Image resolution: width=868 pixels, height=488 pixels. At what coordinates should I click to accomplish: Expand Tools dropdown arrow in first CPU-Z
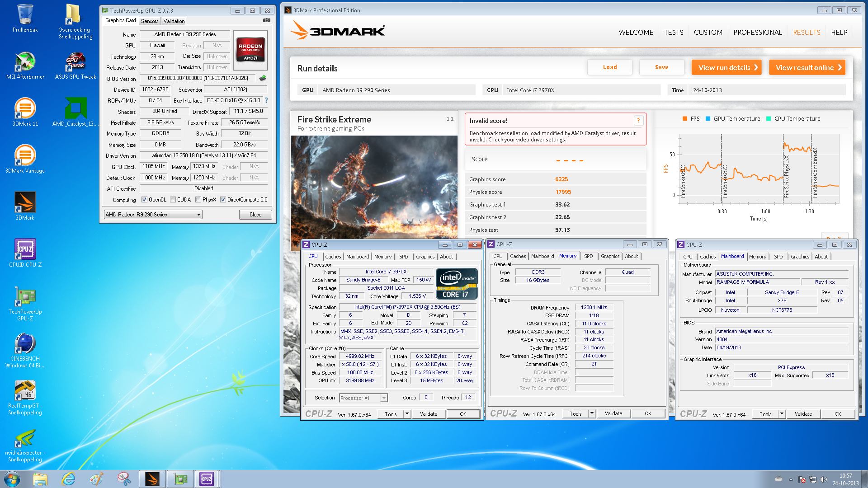407,414
